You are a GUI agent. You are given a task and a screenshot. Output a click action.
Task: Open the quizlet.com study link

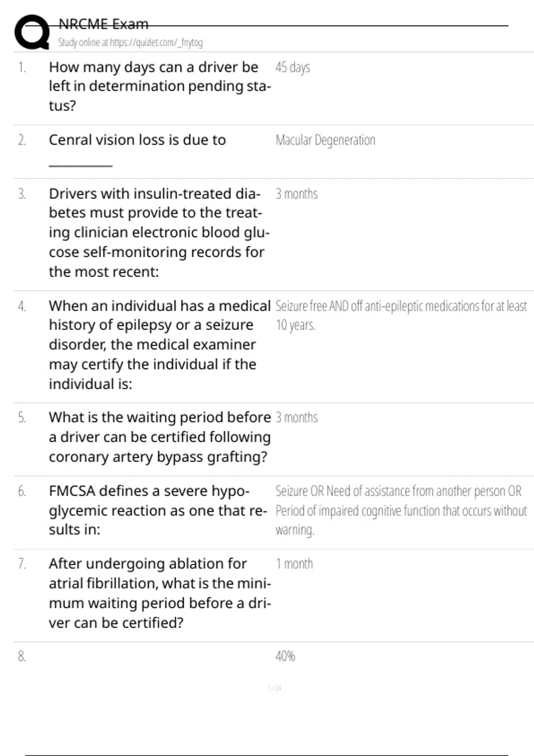[x=130, y=43]
